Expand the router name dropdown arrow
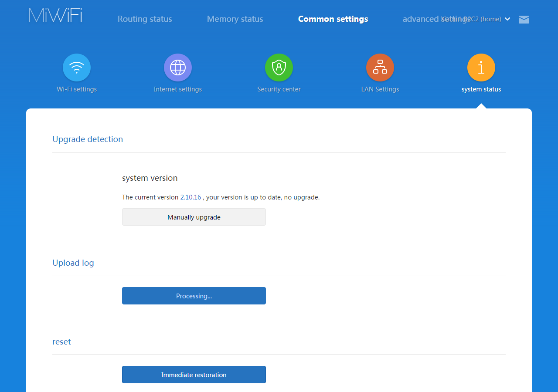 click(507, 19)
